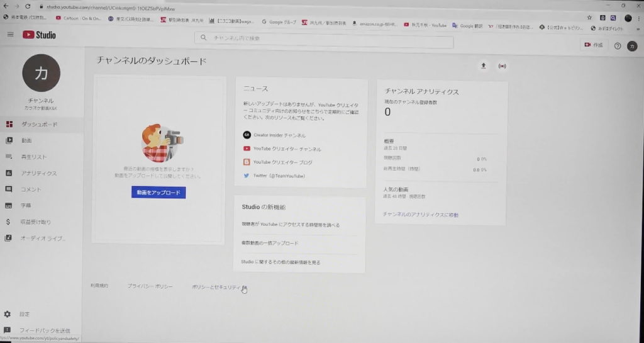Image resolution: width=644 pixels, height=343 pixels.
Task: Open Studio に関するその他の最新情報を見る
Action: [x=281, y=262]
